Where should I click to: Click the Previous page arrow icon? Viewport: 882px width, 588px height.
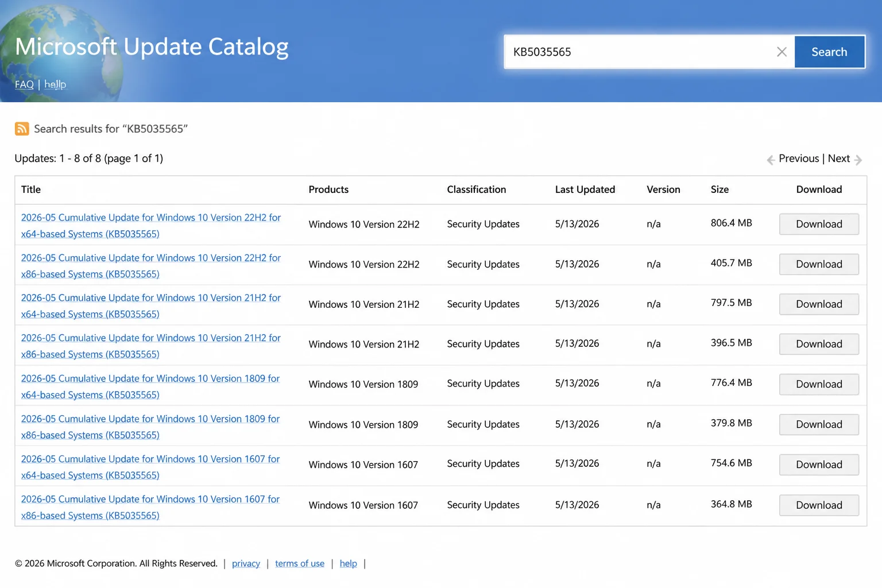click(771, 160)
